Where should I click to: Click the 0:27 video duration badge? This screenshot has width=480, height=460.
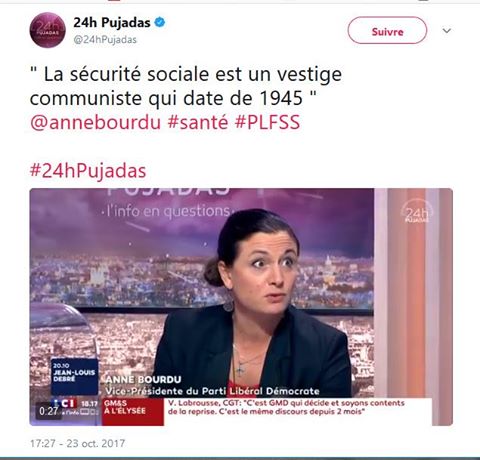[x=49, y=411]
